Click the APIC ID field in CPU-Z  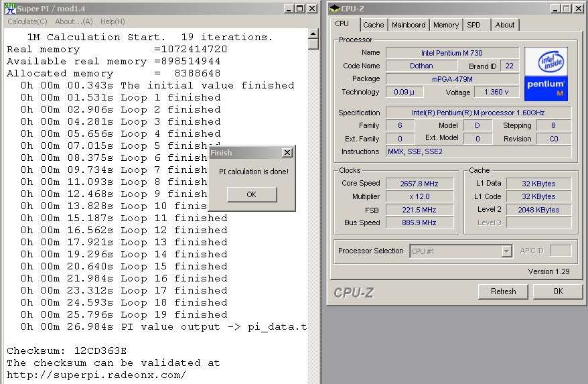coord(561,251)
